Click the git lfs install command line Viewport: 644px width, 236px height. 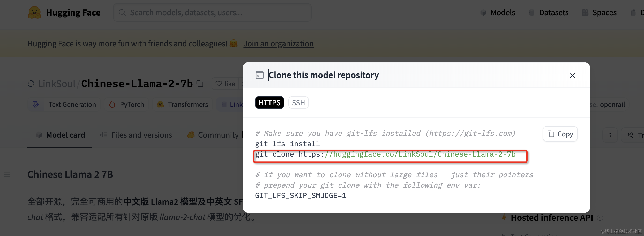point(287,144)
